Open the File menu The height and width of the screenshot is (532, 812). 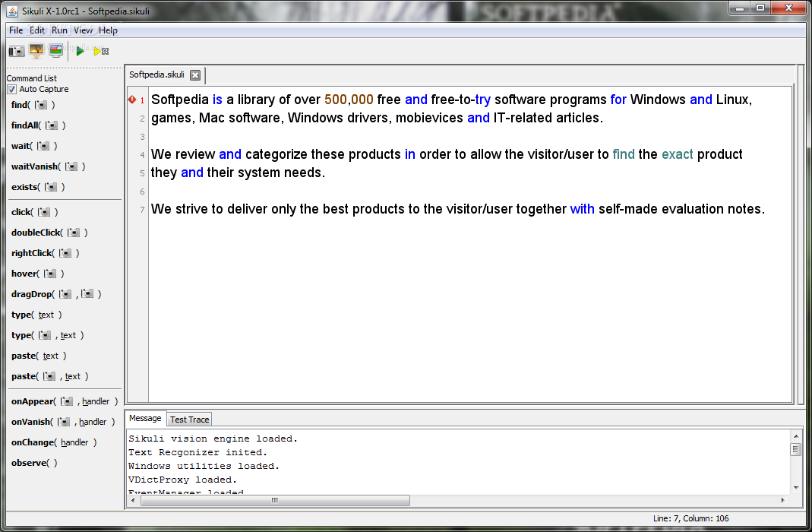[16, 30]
